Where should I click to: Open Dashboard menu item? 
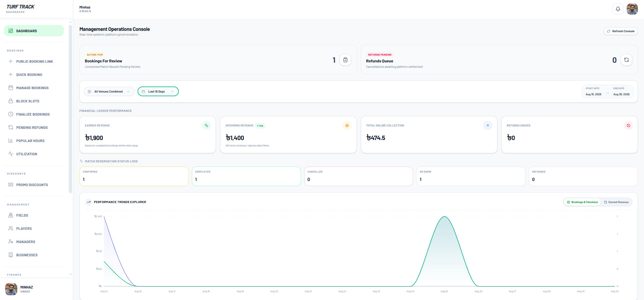coord(34,31)
